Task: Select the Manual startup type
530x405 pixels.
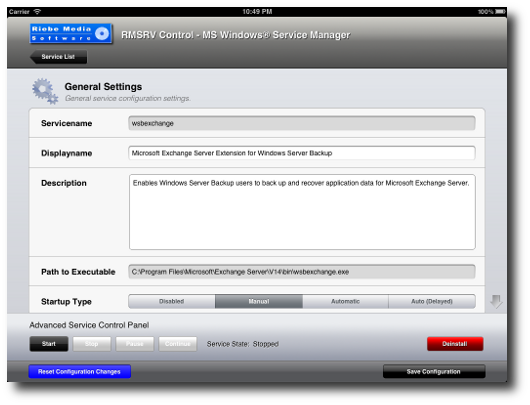Action: [x=259, y=301]
